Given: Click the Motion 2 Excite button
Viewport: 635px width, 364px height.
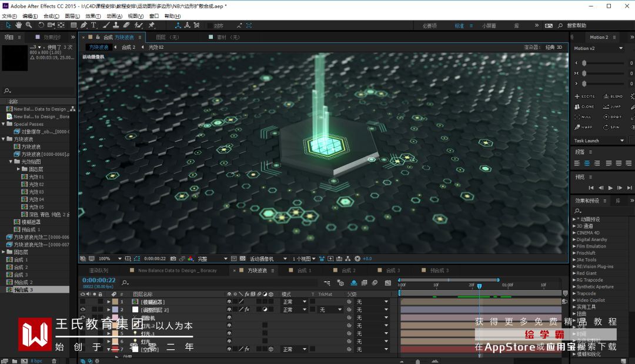Looking at the screenshot, I should pos(584,96).
